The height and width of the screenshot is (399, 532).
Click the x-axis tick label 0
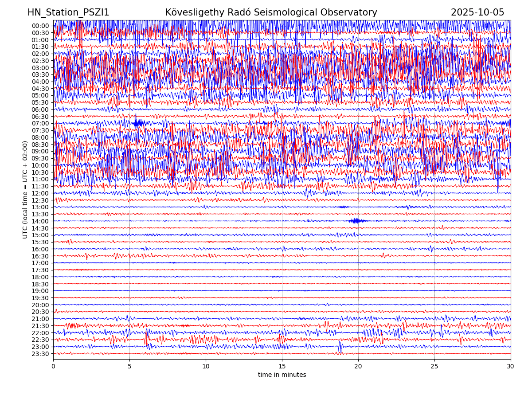tap(53, 367)
